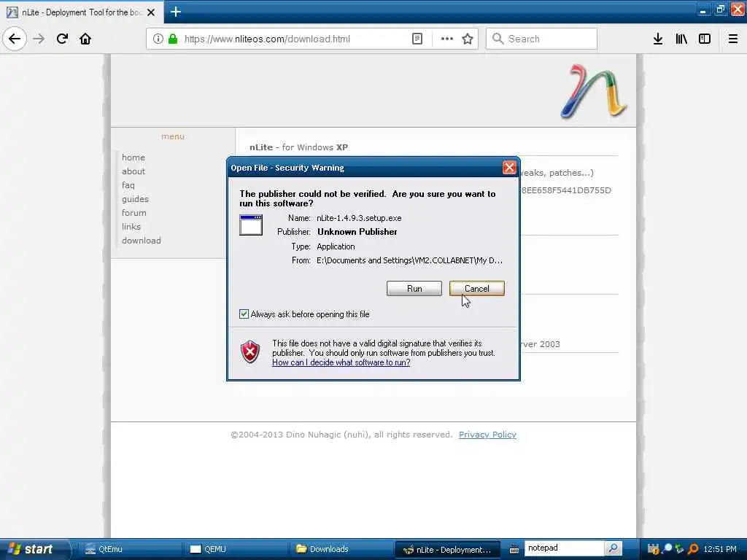The image size is (747, 560).
Task: Click the taskbar notepad search field
Action: (x=564, y=548)
